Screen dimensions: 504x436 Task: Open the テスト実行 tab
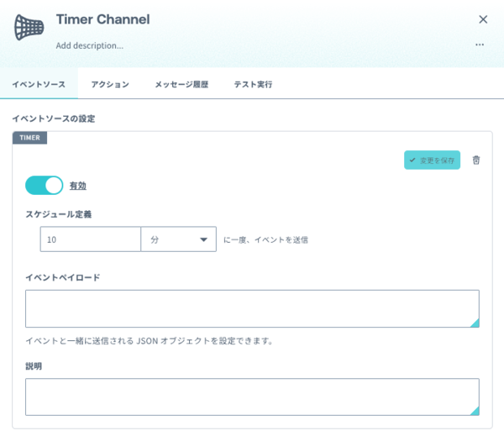click(253, 85)
